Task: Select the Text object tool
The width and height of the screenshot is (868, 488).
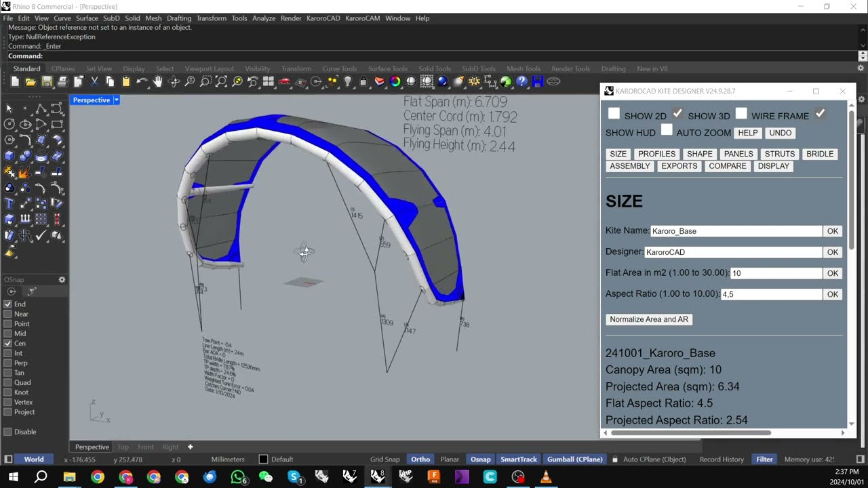Action: [x=9, y=203]
